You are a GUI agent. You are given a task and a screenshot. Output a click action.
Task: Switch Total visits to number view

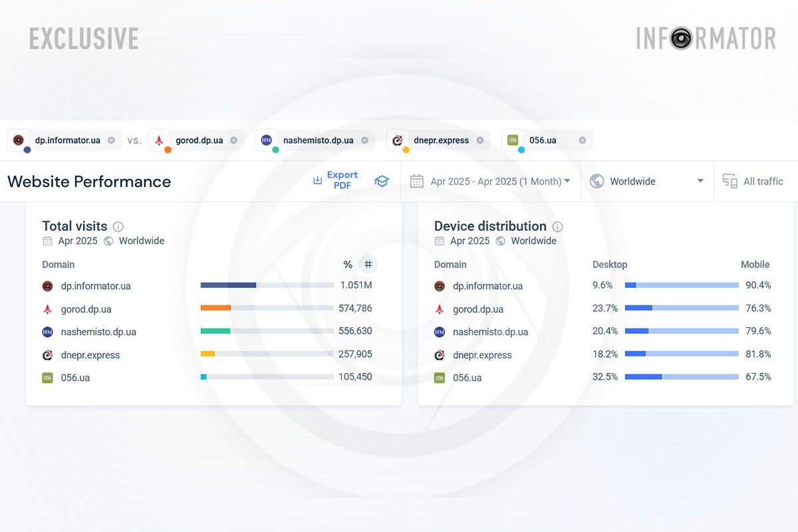[x=368, y=265]
